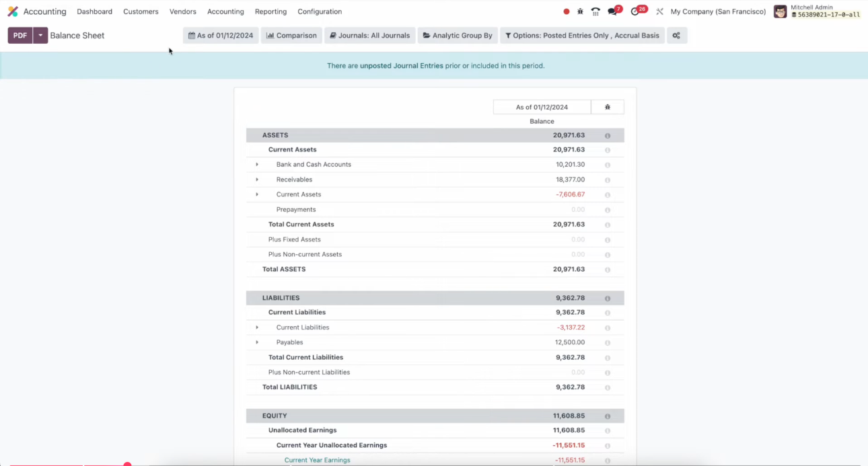Open the Dashboard menu

95,11
